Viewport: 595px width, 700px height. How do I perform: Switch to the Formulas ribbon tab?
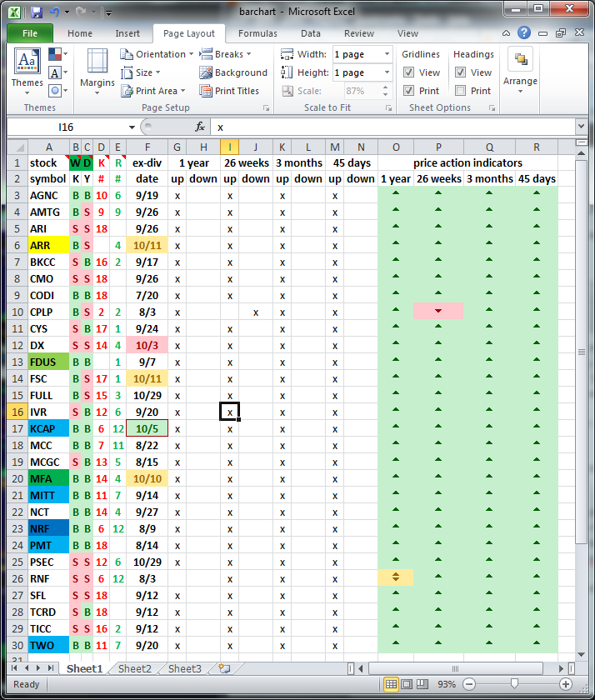(257, 33)
